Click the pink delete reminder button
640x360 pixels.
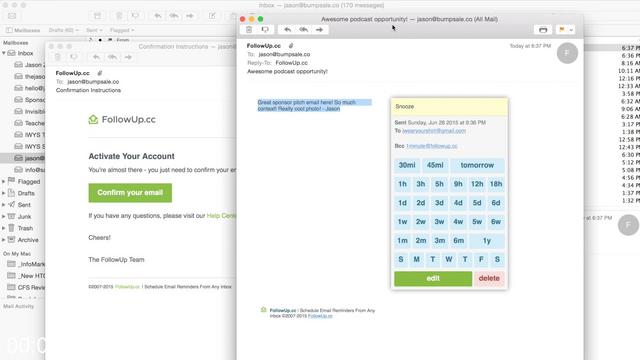click(489, 278)
